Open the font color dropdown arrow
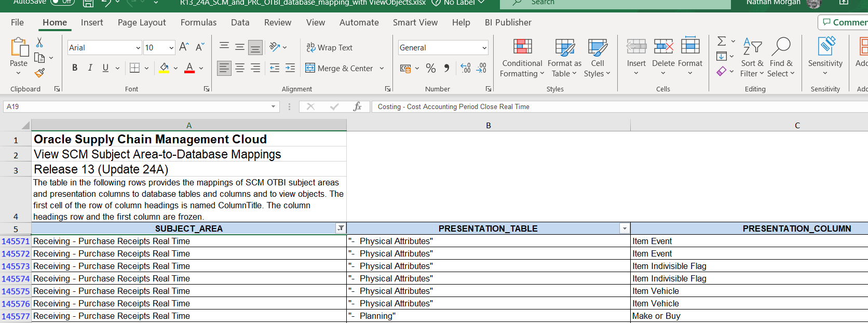 [201, 68]
